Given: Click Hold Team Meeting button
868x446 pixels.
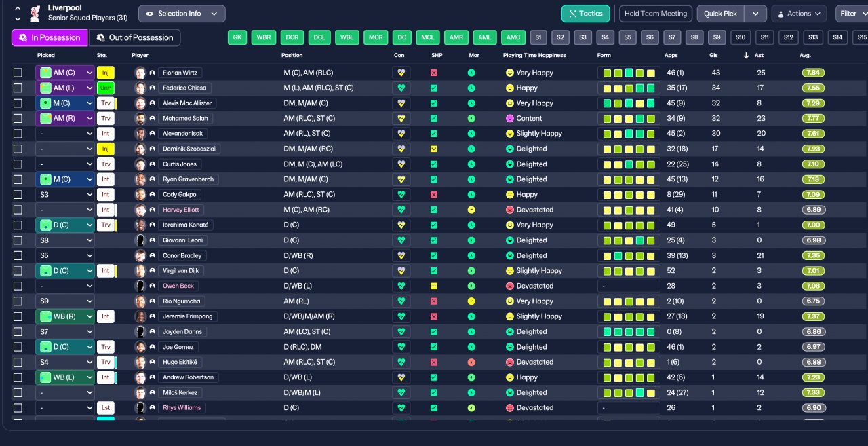Looking at the screenshot, I should pyautogui.click(x=656, y=14).
